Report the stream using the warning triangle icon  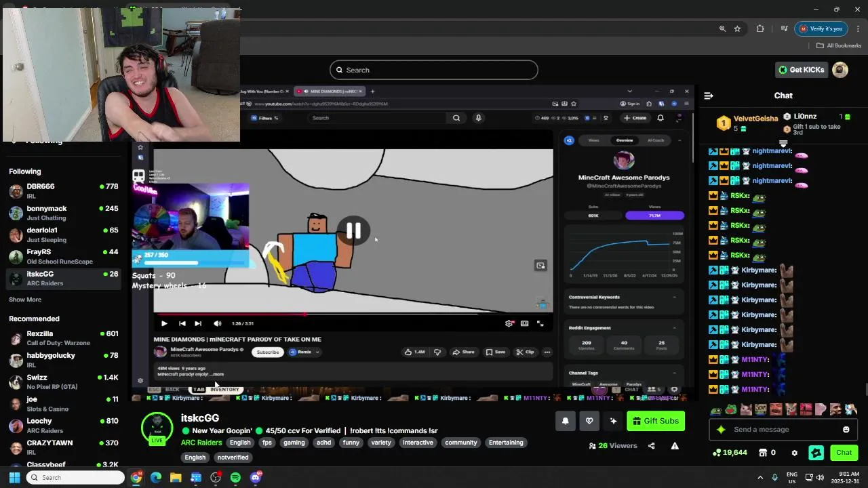(x=675, y=446)
